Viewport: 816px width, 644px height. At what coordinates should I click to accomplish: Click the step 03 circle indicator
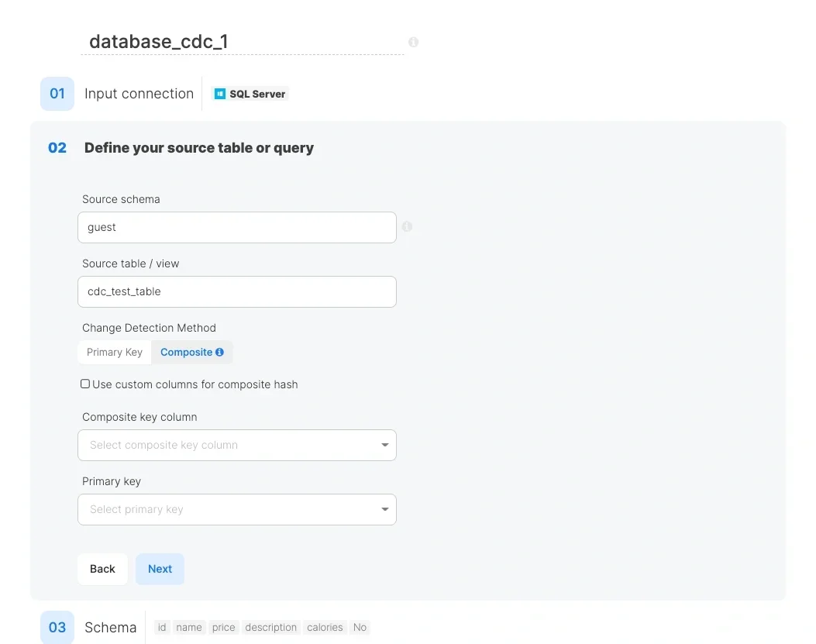click(x=57, y=628)
